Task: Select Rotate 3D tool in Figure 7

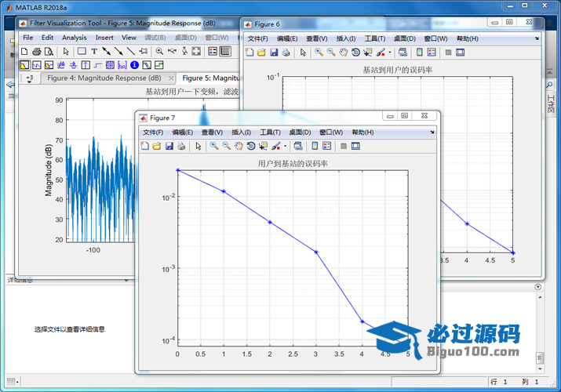Action: point(251,146)
